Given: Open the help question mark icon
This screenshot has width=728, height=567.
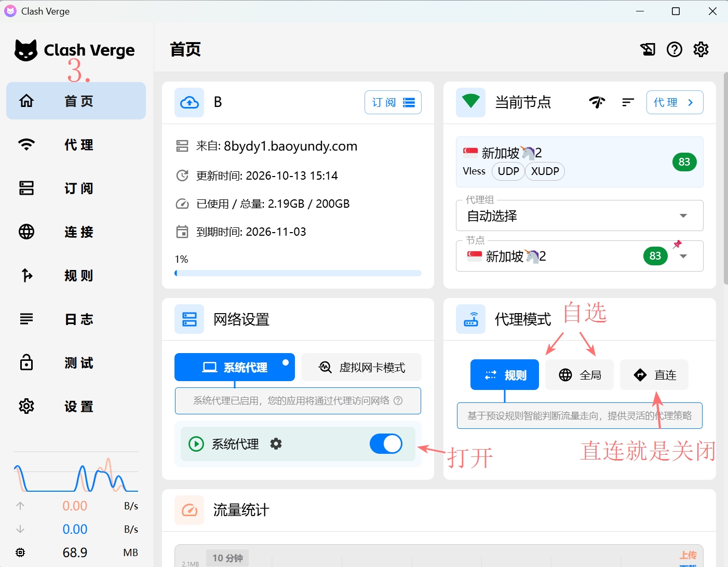Looking at the screenshot, I should pyautogui.click(x=675, y=49).
